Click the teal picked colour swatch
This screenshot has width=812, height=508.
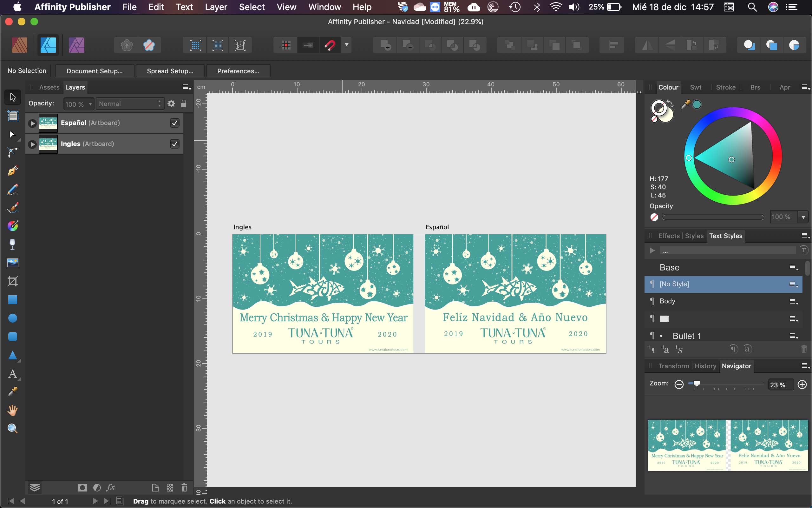(x=697, y=105)
